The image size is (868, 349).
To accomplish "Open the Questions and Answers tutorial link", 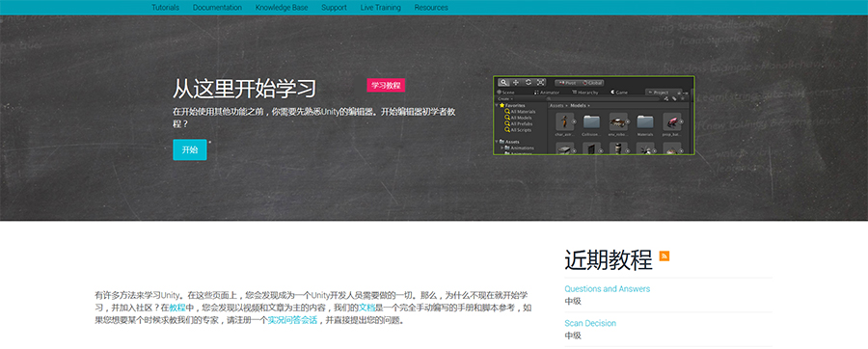I will (608, 288).
